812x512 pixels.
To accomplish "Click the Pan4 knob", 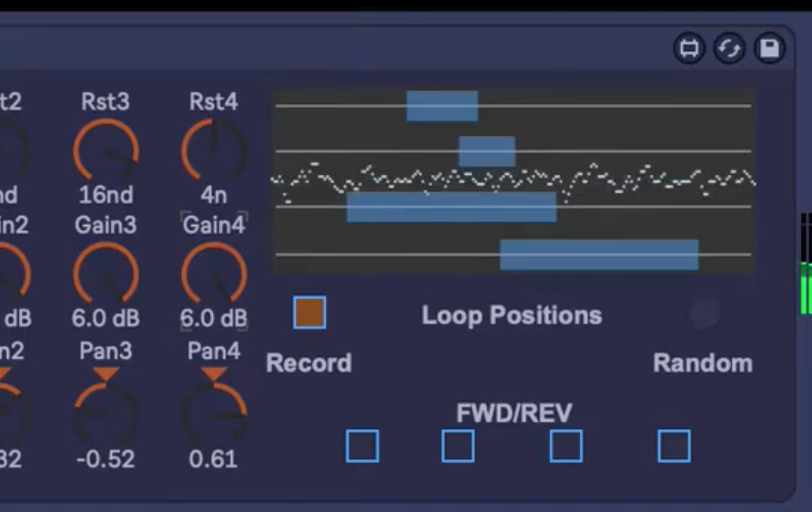I will (x=214, y=414).
